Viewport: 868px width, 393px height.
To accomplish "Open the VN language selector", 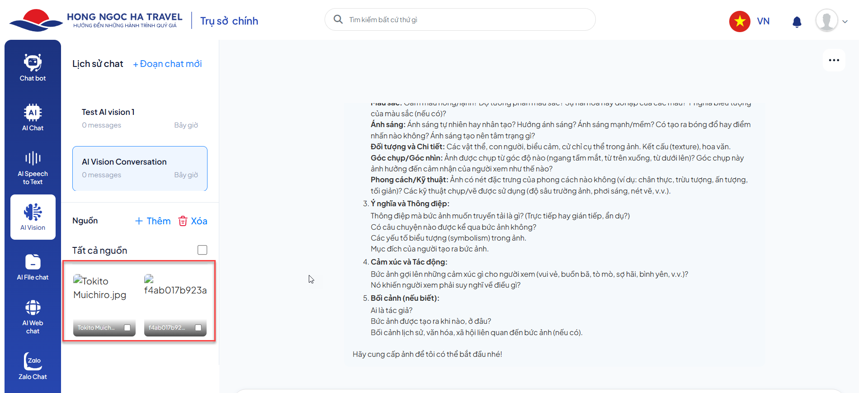I will coord(763,21).
